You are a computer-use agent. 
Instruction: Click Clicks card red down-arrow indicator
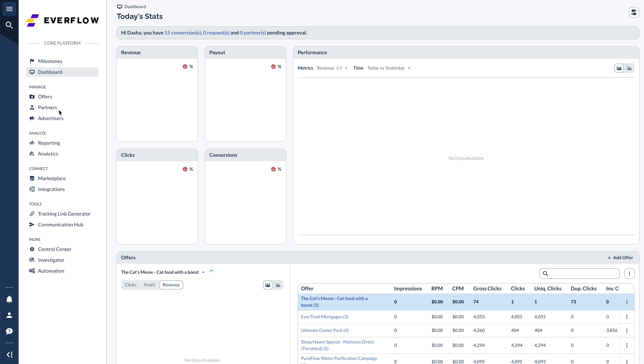[185, 169]
